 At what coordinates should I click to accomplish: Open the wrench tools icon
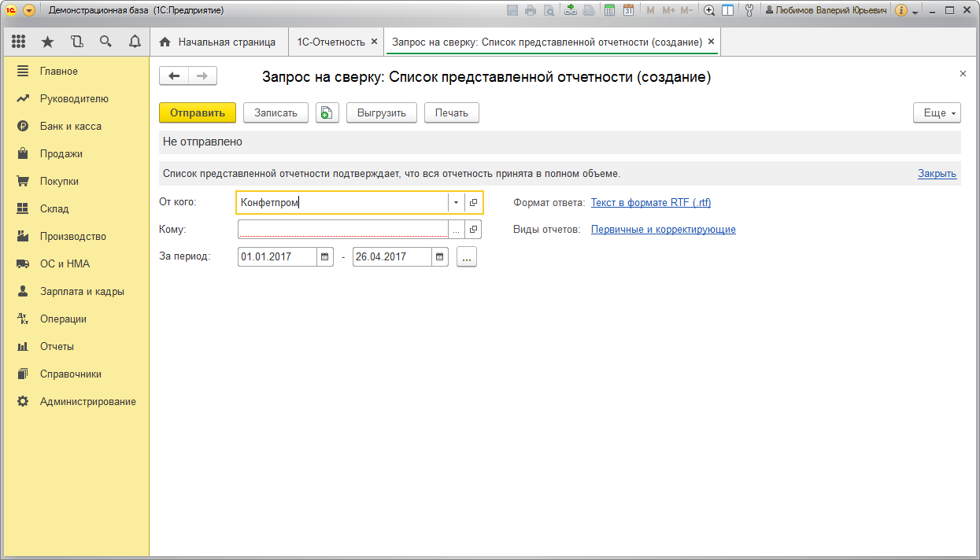coord(749,10)
